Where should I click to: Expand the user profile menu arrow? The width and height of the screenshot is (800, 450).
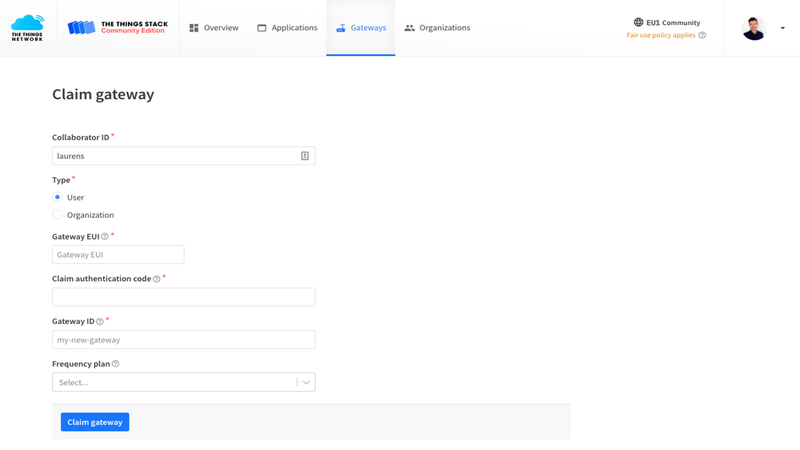click(x=782, y=28)
